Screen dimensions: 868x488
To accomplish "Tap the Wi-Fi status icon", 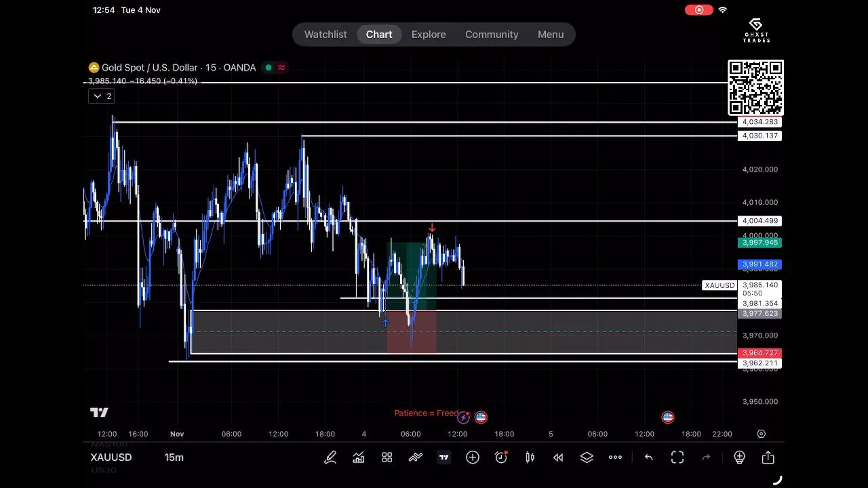I will (723, 10).
